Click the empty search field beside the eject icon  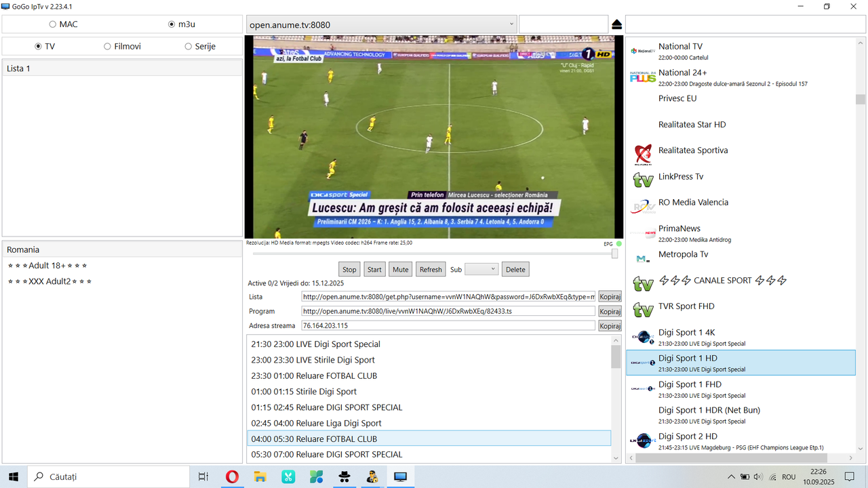pyautogui.click(x=564, y=24)
